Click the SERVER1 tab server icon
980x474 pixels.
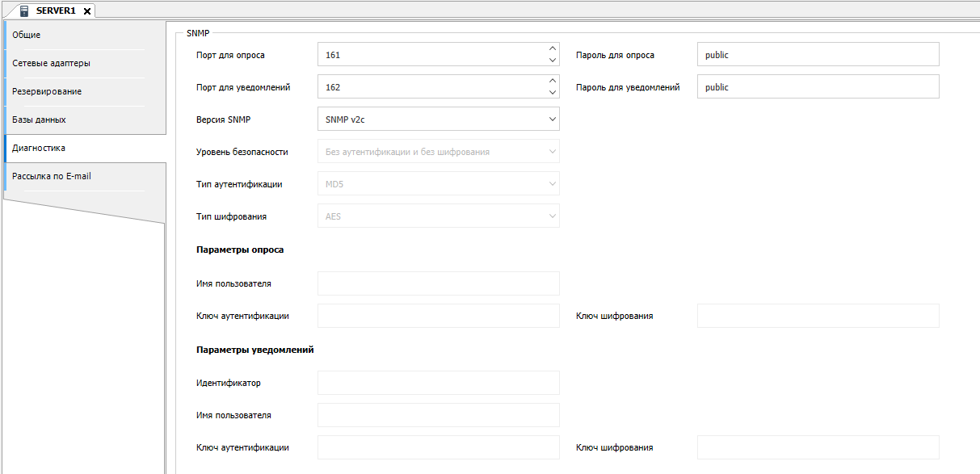click(x=25, y=10)
